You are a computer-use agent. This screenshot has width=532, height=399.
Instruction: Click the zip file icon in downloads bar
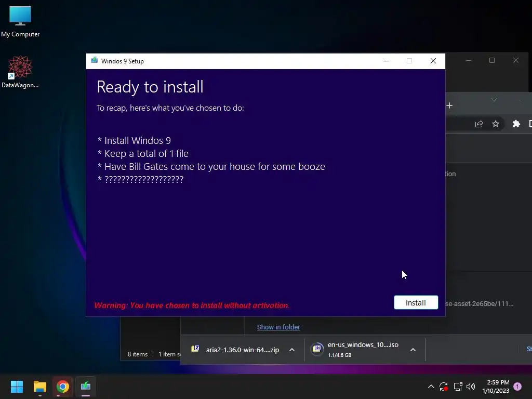click(x=195, y=349)
